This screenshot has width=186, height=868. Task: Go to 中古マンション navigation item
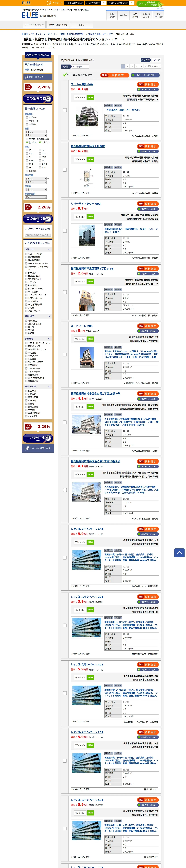tap(158, 15)
